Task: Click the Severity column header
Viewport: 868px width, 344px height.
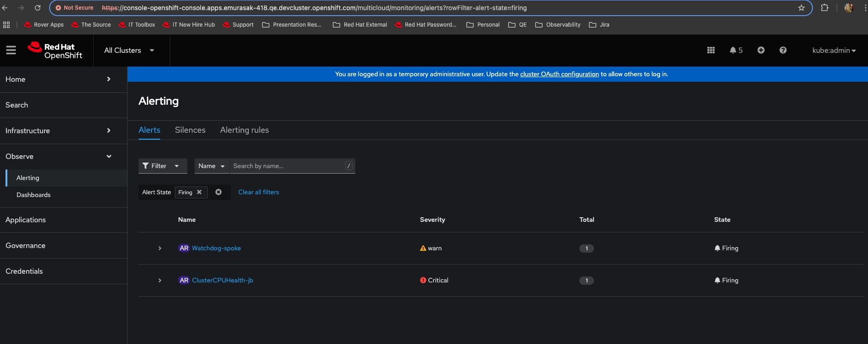Action: (432, 220)
